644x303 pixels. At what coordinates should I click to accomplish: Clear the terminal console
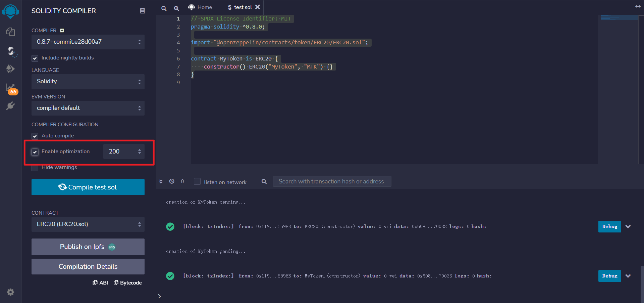pyautogui.click(x=172, y=181)
